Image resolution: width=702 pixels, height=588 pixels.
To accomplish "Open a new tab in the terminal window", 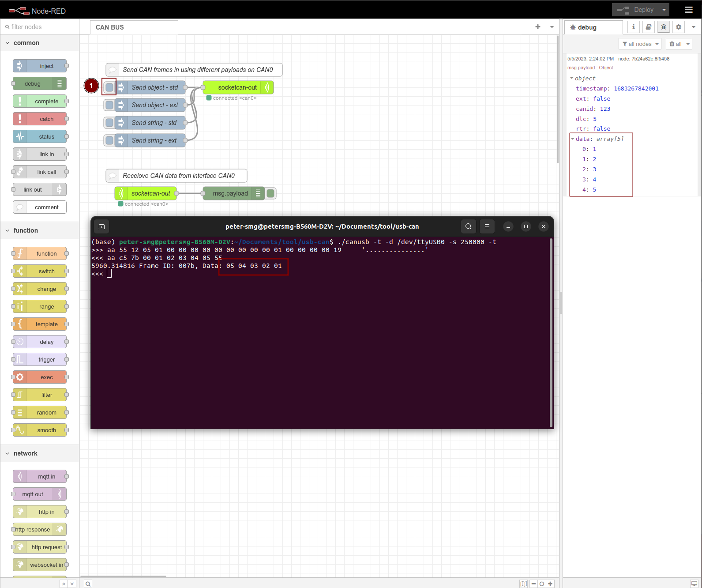I will [x=102, y=227].
